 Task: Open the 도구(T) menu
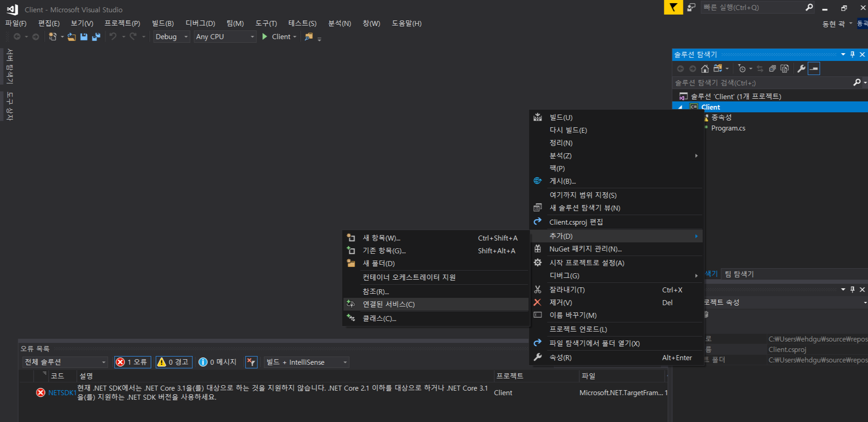coord(266,23)
